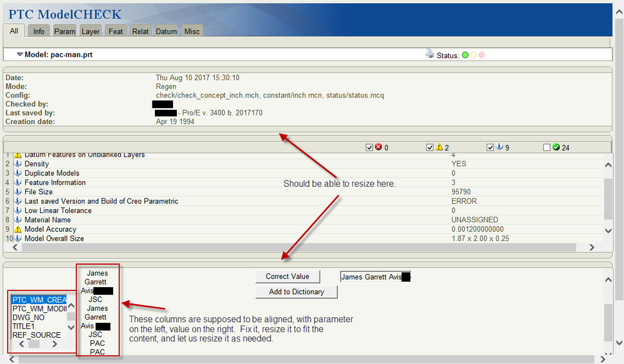Image resolution: width=624 pixels, height=364 pixels.
Task: Click results table scroll up arrow
Action: click(x=608, y=165)
